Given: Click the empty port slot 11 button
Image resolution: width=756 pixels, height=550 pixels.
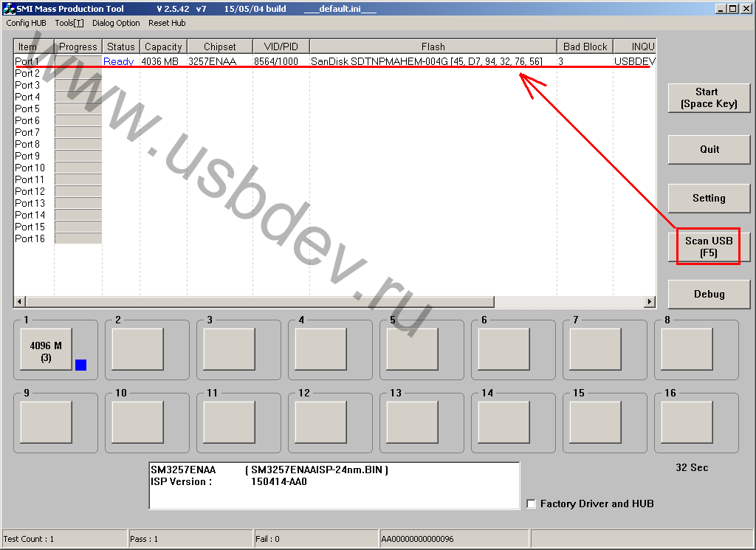Looking at the screenshot, I should click(x=229, y=422).
